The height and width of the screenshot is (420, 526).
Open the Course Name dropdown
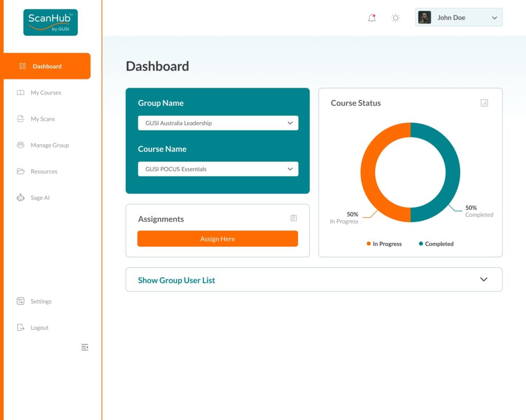(x=218, y=169)
